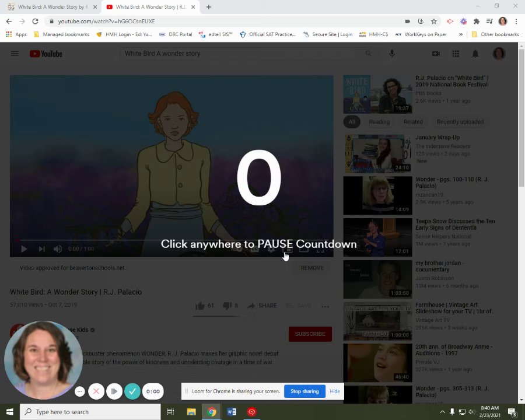Open the Chrome three-dot menu

(x=516, y=21)
